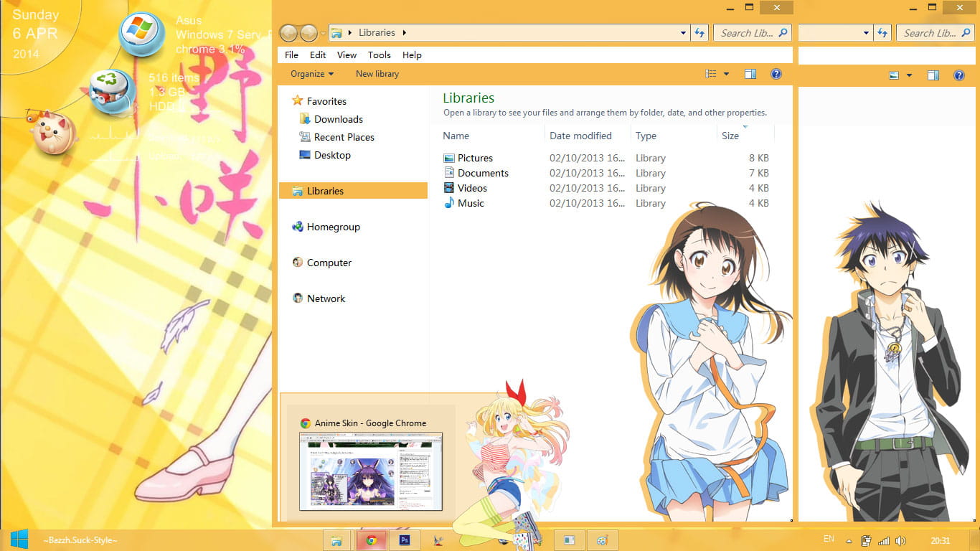
Task: Click the volume speaker tray icon
Action: (900, 541)
